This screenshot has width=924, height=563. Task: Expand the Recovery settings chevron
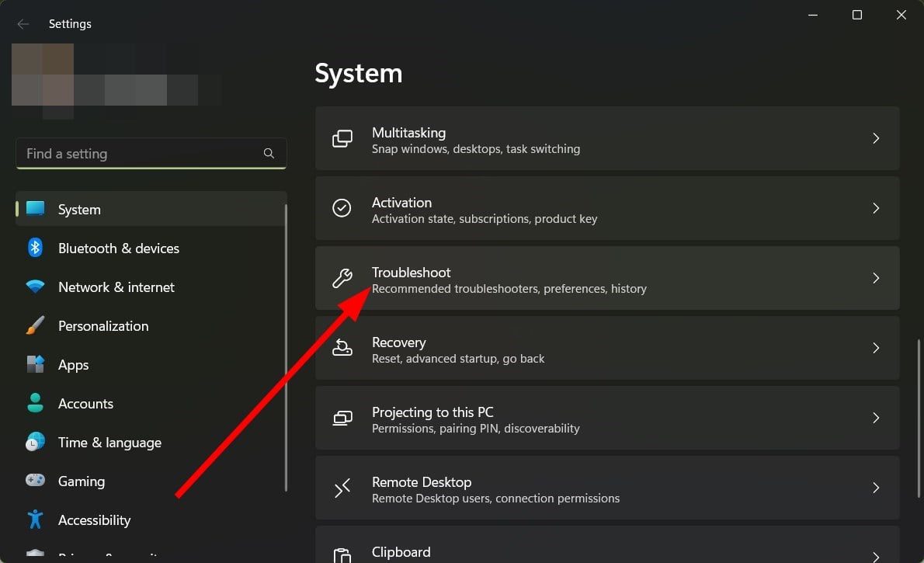876,348
